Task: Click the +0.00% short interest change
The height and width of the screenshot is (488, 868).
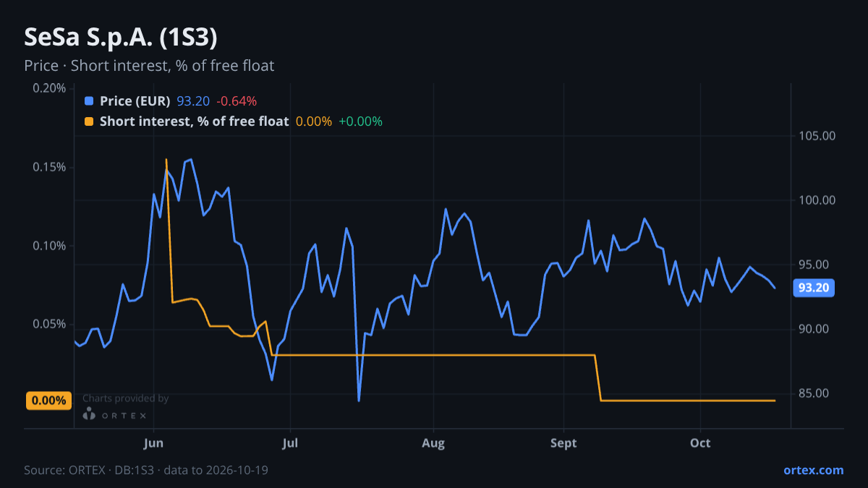Action: [x=360, y=121]
